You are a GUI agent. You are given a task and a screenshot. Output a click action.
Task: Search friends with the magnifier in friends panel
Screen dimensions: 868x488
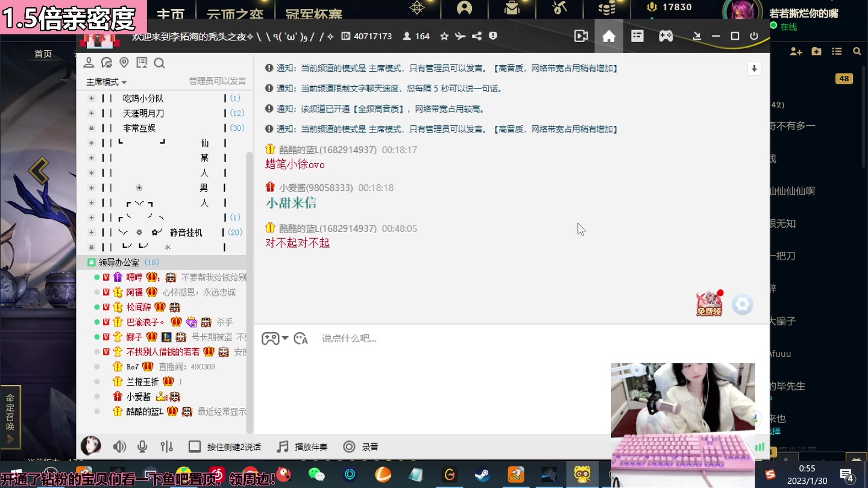pyautogui.click(x=857, y=52)
